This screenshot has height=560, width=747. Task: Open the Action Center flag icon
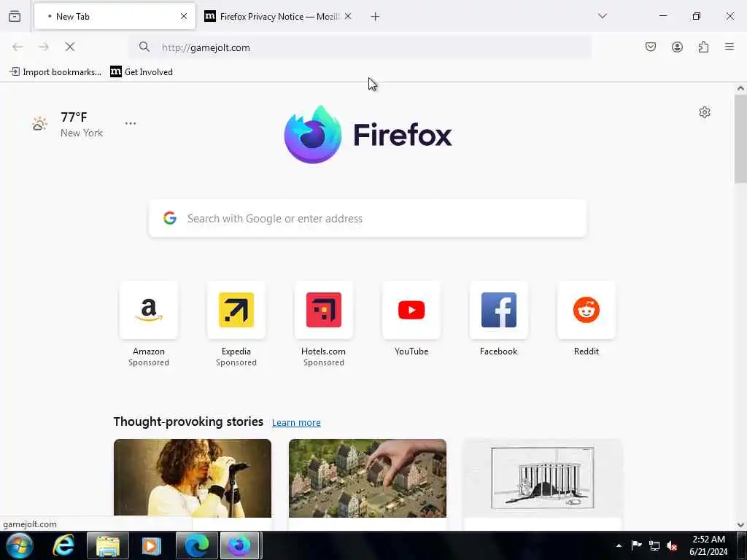click(x=636, y=545)
